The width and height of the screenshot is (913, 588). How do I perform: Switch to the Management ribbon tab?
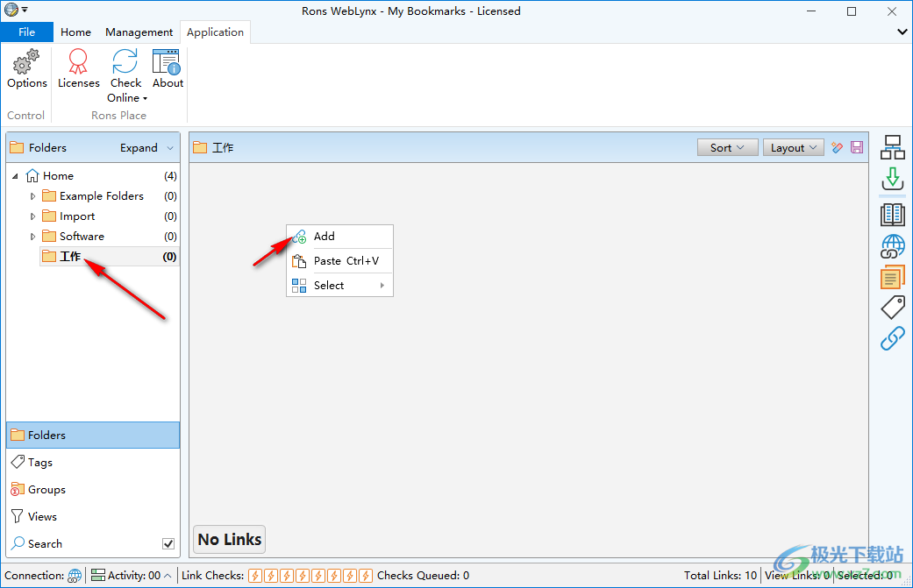(x=139, y=32)
